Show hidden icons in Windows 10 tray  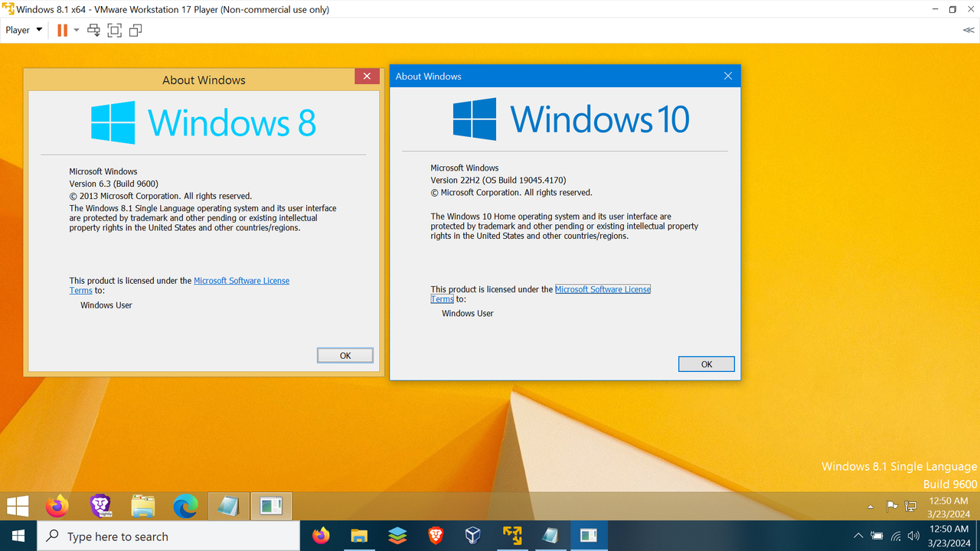tap(858, 536)
